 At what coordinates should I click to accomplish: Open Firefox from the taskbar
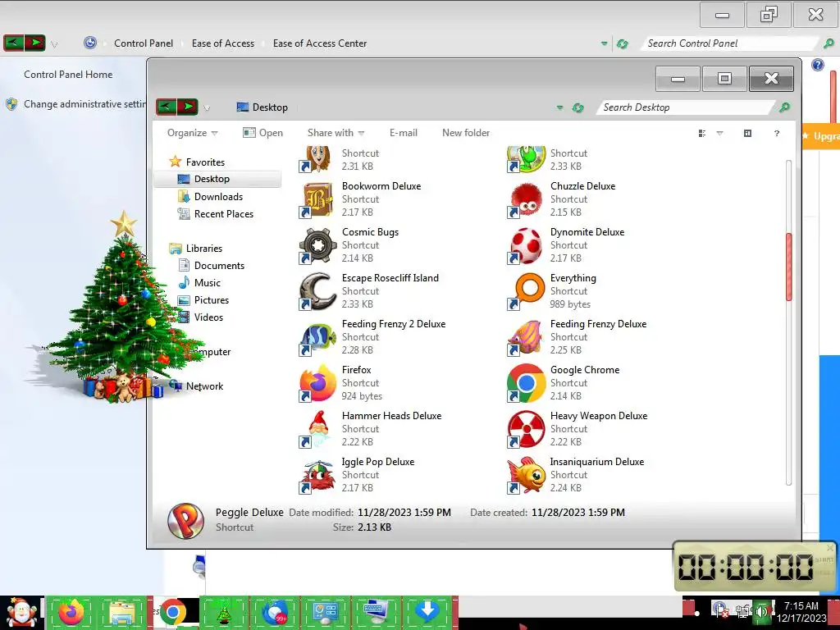click(x=71, y=612)
